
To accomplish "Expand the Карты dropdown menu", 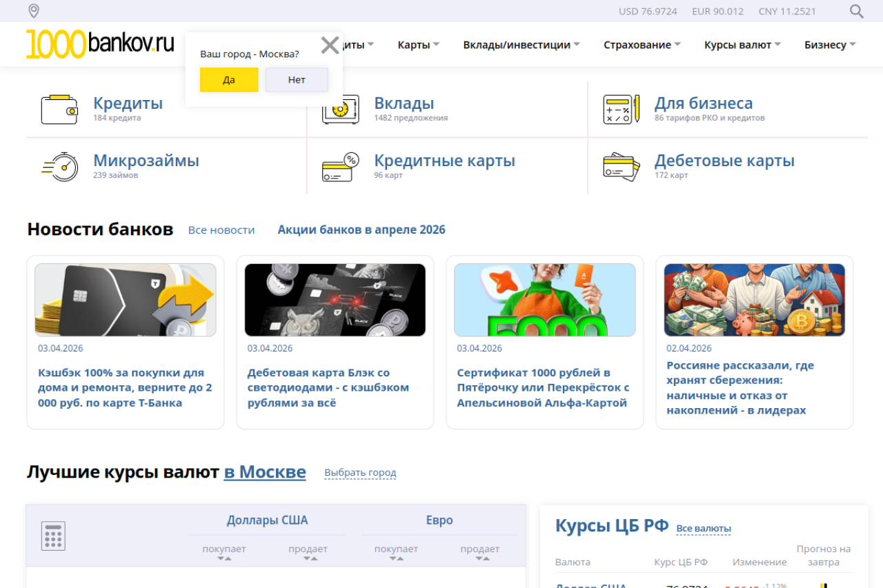I will pyautogui.click(x=418, y=45).
